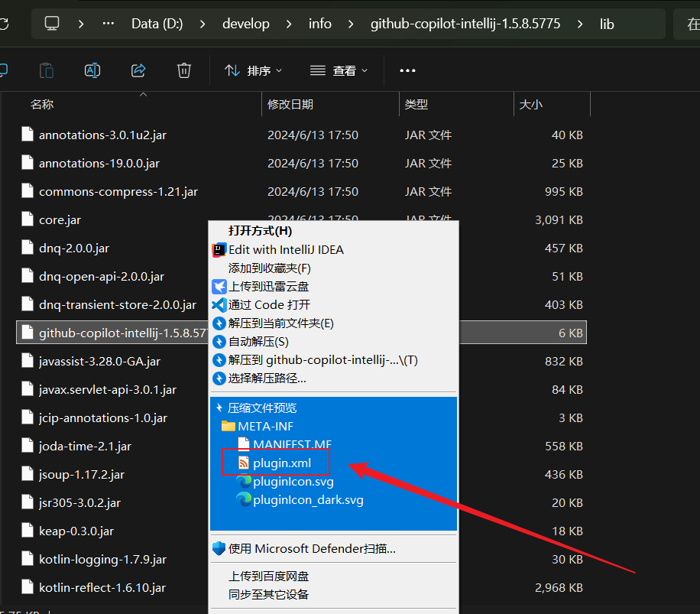Click the Delete trash can icon
The image size is (700, 614).
[x=184, y=70]
